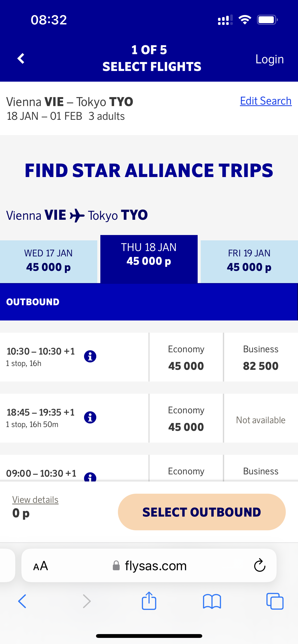Show Safari open tabs
298x644 pixels.
[x=275, y=602]
